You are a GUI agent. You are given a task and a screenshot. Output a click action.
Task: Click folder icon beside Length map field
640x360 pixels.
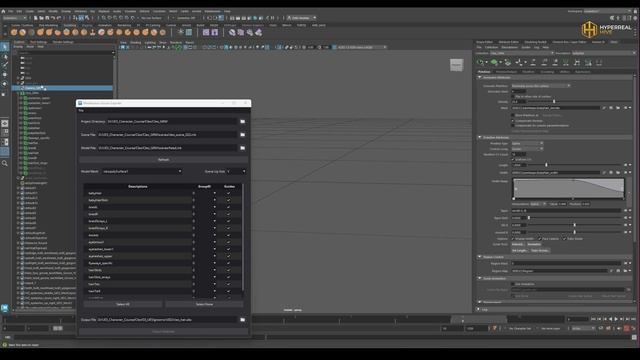click(618, 172)
